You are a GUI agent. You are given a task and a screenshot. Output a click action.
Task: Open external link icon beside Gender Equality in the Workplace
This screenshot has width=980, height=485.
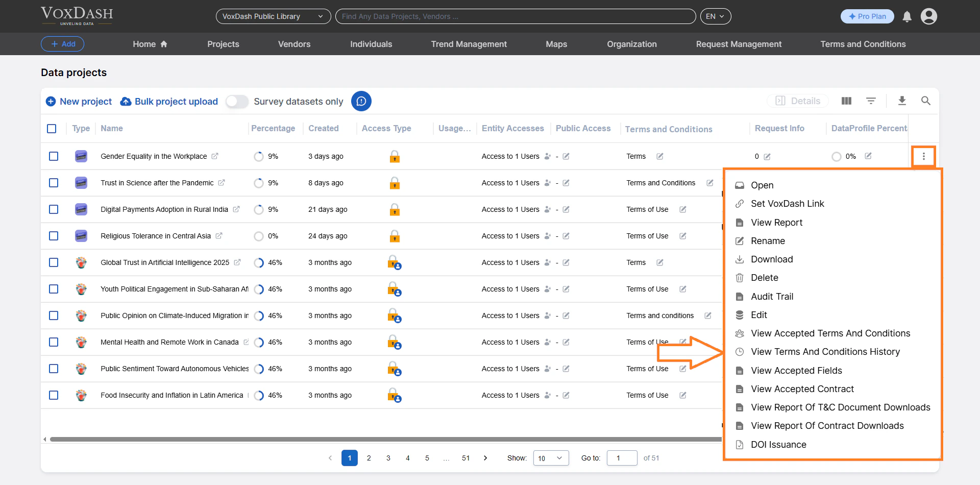pyautogui.click(x=215, y=156)
